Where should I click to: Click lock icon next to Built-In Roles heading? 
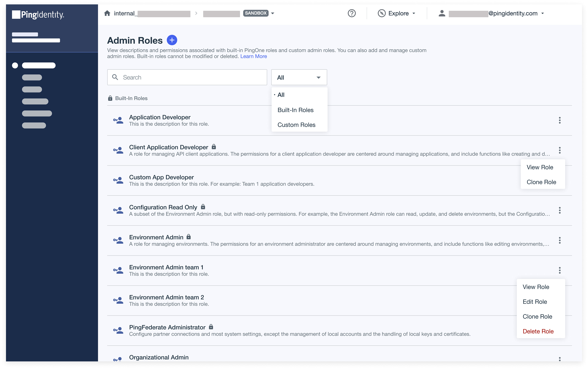(110, 98)
